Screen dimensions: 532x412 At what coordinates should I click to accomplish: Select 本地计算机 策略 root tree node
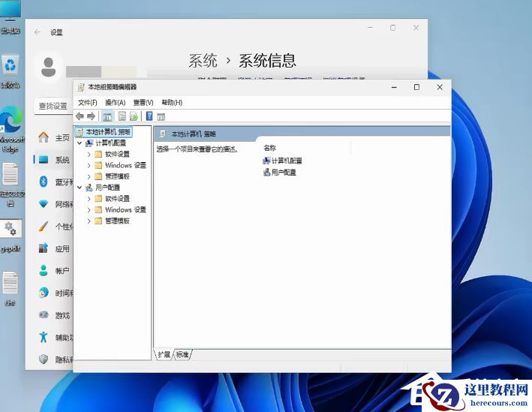click(104, 131)
